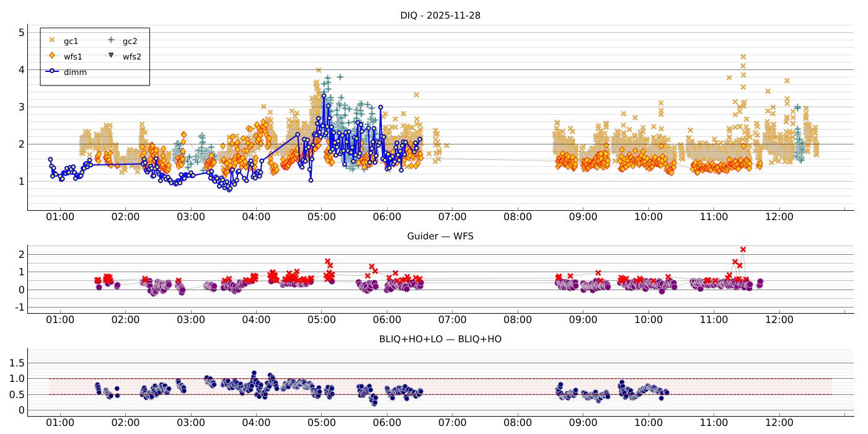The image size is (868, 434).
Task: Click the 11:00 tick in Guider panel
Action: point(714,320)
